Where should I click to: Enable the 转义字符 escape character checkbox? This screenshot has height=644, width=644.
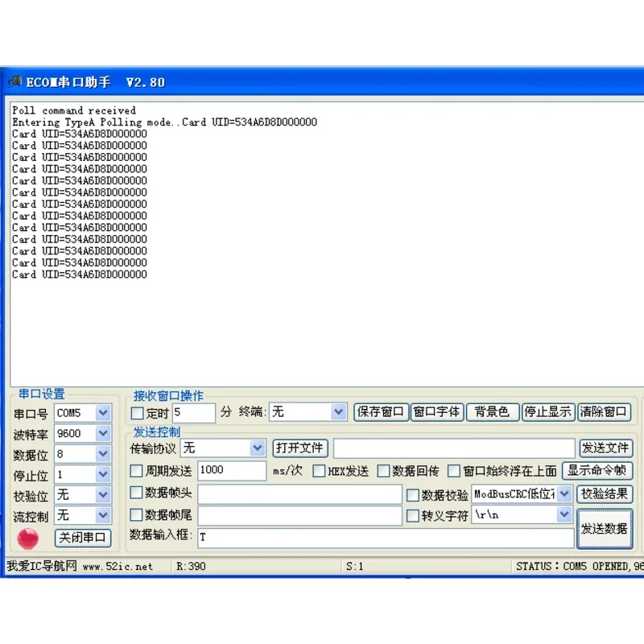tap(413, 515)
